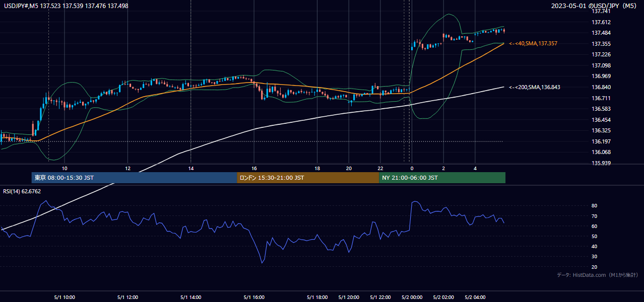The width and height of the screenshot is (644, 302).
Task: Click hour label 14 under price chart
Action: pos(191,168)
